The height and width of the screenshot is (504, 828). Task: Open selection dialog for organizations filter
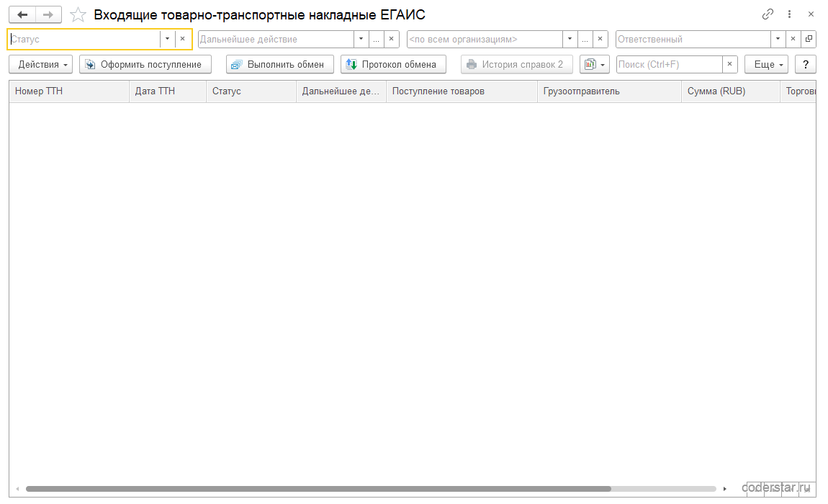[x=585, y=39]
